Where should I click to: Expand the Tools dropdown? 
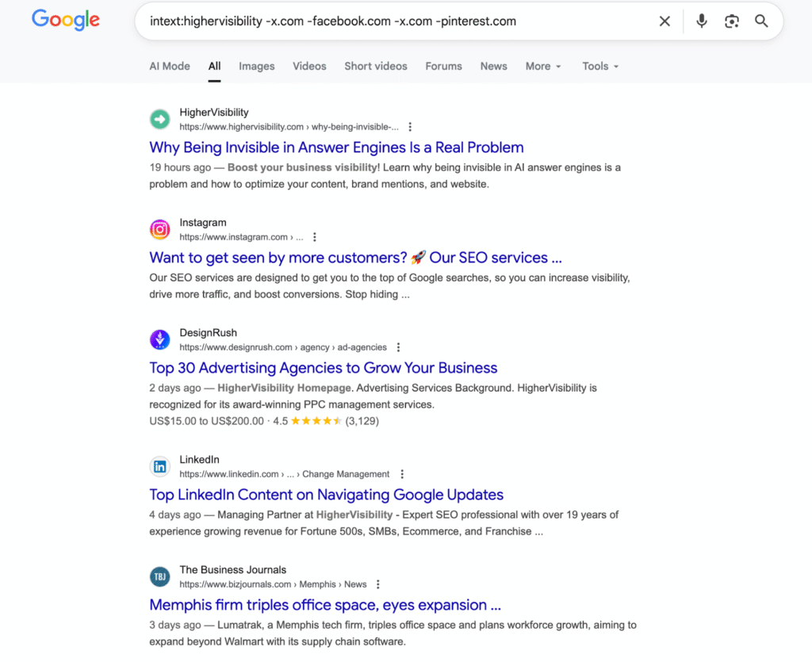click(600, 67)
